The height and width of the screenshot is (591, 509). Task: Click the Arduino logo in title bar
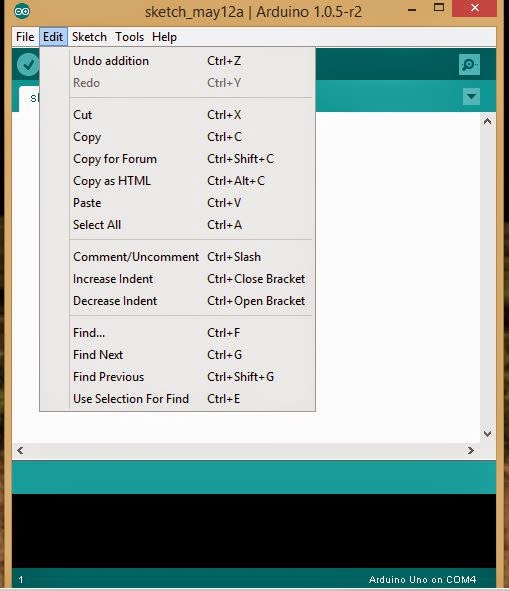tap(22, 11)
